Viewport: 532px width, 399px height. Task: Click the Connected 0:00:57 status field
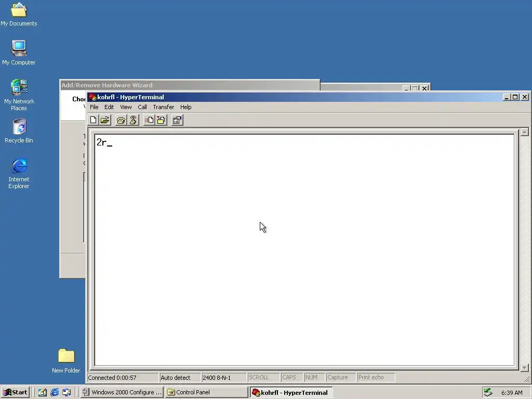click(123, 378)
